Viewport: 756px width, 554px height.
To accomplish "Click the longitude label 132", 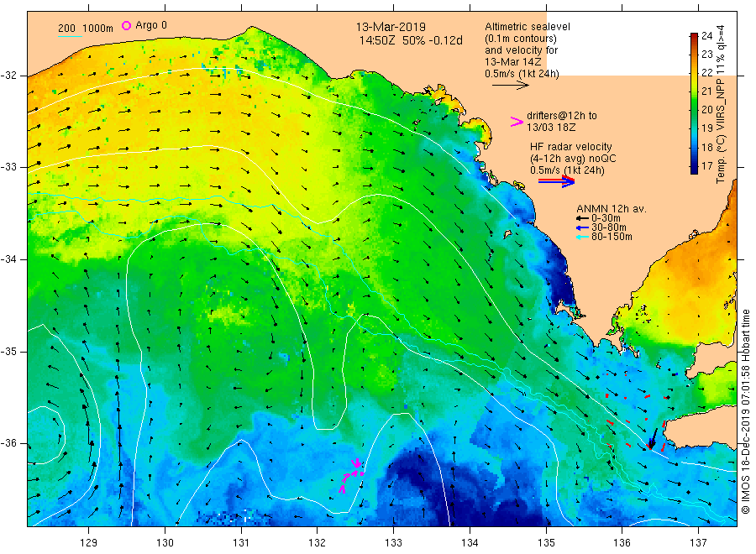I will point(318,543).
